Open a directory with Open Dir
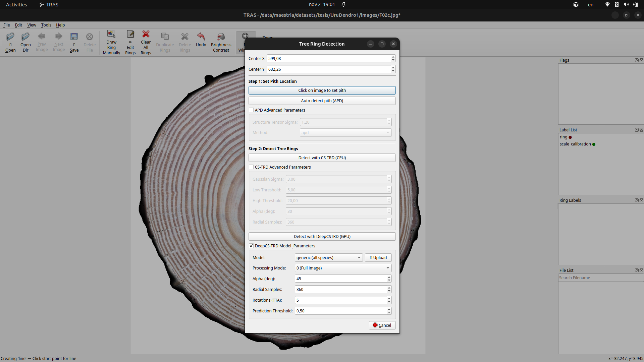The width and height of the screenshot is (644, 362). 25,42
